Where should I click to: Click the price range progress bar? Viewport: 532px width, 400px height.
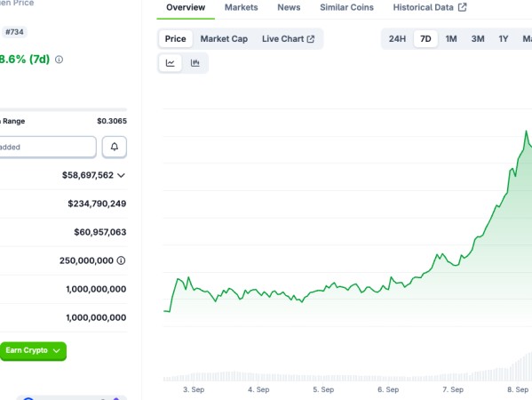[63, 109]
